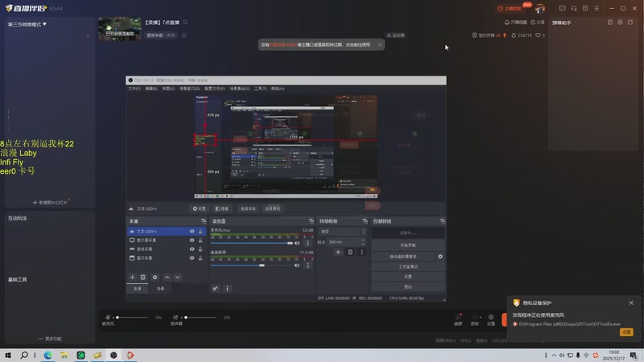Edit the stream title pencil icon

pyautogui.click(x=185, y=23)
